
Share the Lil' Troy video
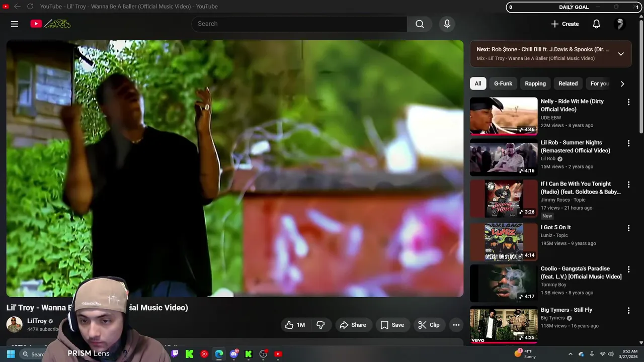coord(353,325)
